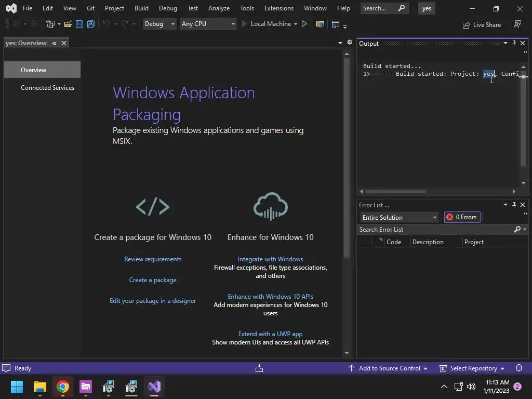
Task: Click the Save All toolbar icon
Action: (x=91, y=24)
